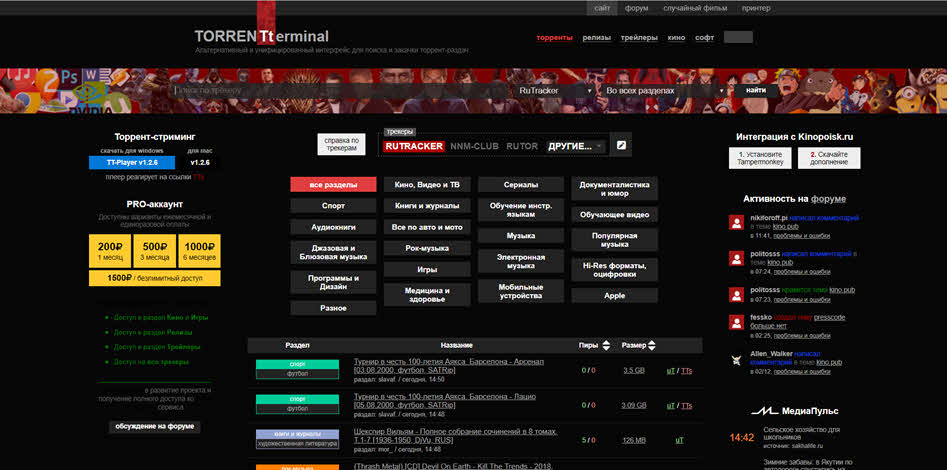Click fessko user avatar icon
Screen dimensions: 947x470
click(736, 322)
